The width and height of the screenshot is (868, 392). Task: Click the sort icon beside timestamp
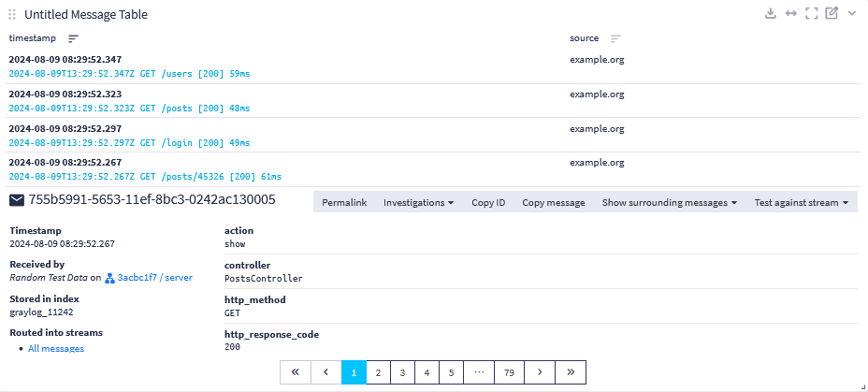[73, 39]
